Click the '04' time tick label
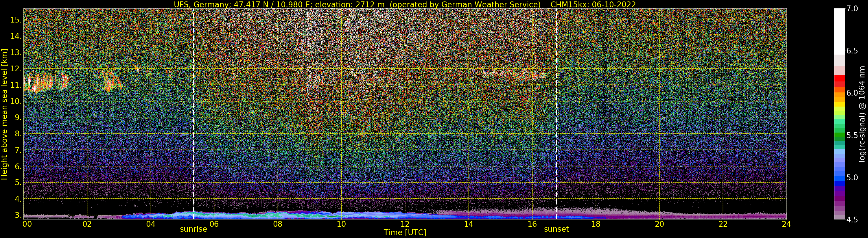The image size is (868, 238). 151,224
